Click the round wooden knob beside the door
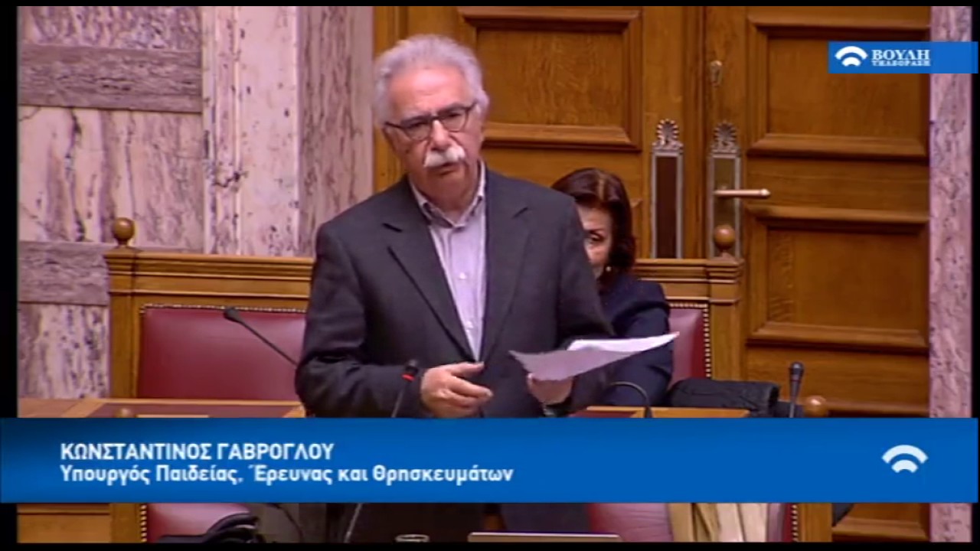980x551 pixels. pos(724,236)
